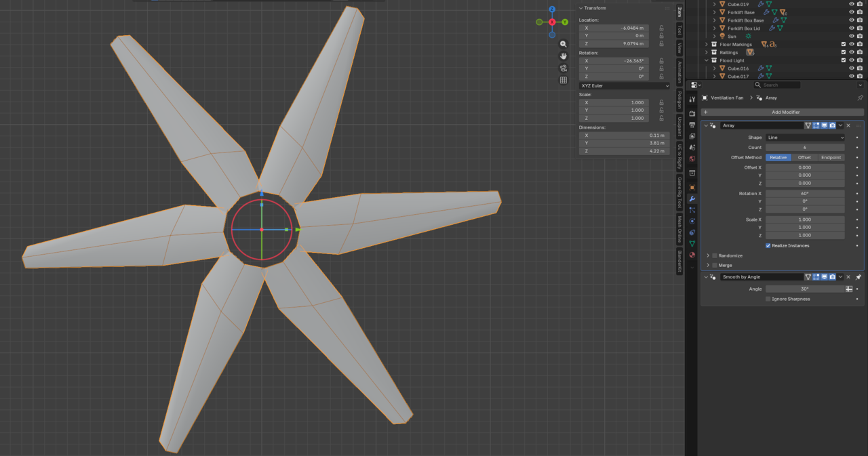Open the Tool sidebar tab
The image size is (868, 456).
click(x=679, y=30)
